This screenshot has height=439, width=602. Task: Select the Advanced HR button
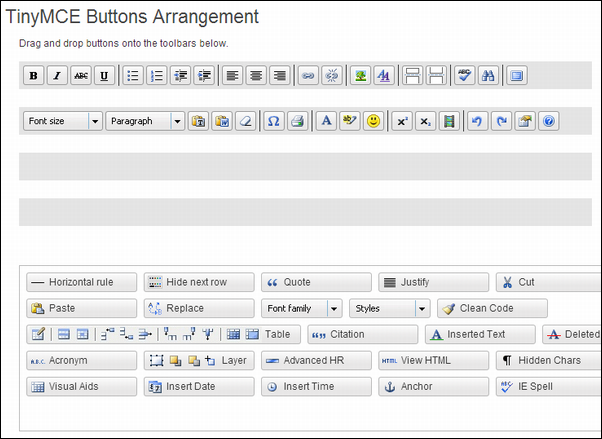pyautogui.click(x=316, y=361)
